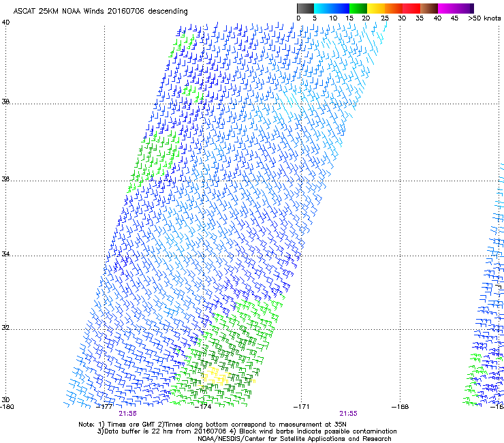
Task: Click the colorbar label 5
Action: point(315,18)
